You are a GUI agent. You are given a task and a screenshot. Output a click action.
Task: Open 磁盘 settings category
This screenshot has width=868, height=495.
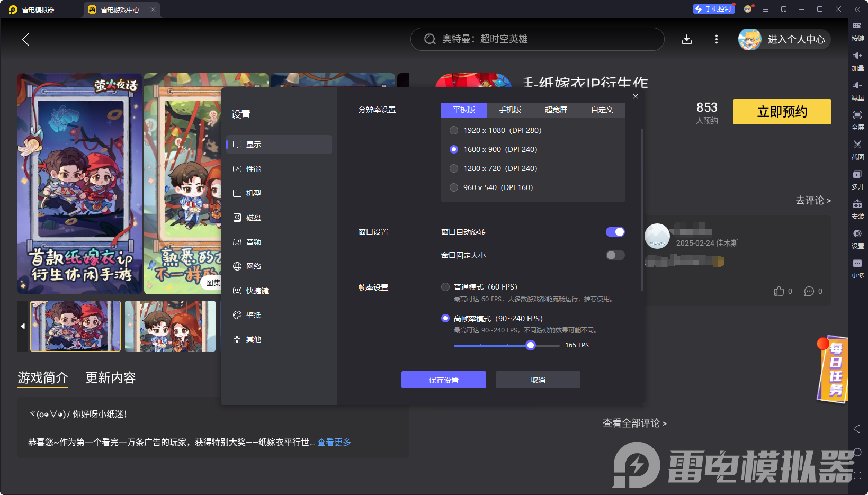[x=279, y=218]
